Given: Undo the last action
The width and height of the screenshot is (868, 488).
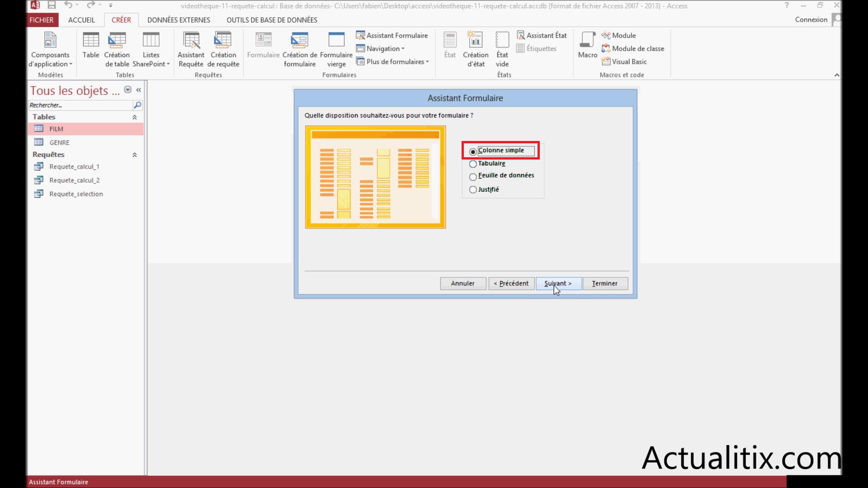Looking at the screenshot, I should point(68,5).
